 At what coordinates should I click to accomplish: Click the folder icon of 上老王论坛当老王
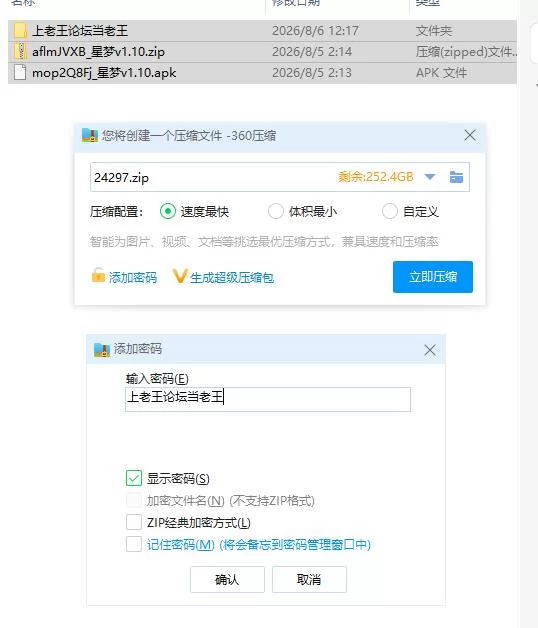[x=20, y=30]
